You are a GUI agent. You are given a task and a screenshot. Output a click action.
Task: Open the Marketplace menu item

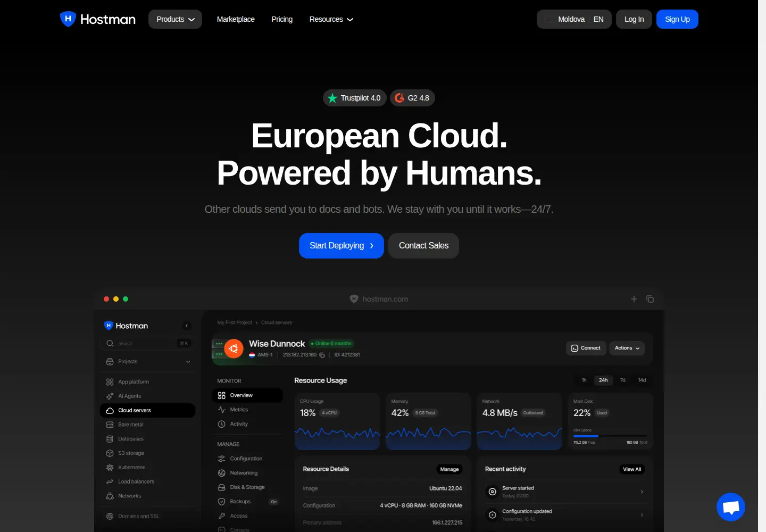236,19
